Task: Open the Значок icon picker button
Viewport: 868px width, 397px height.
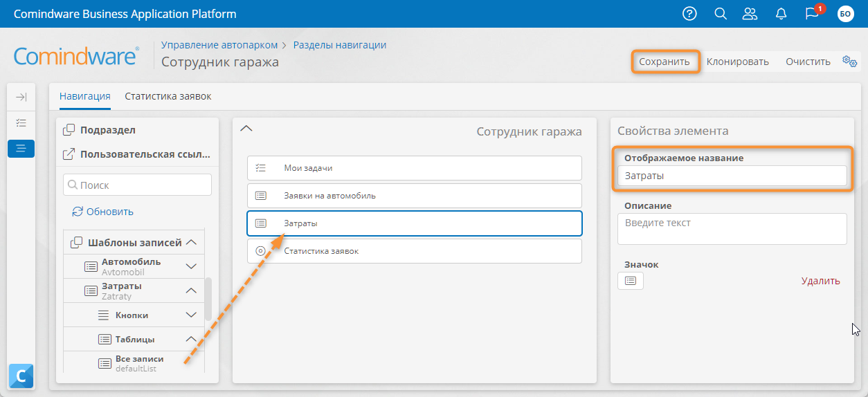Action: pos(631,281)
